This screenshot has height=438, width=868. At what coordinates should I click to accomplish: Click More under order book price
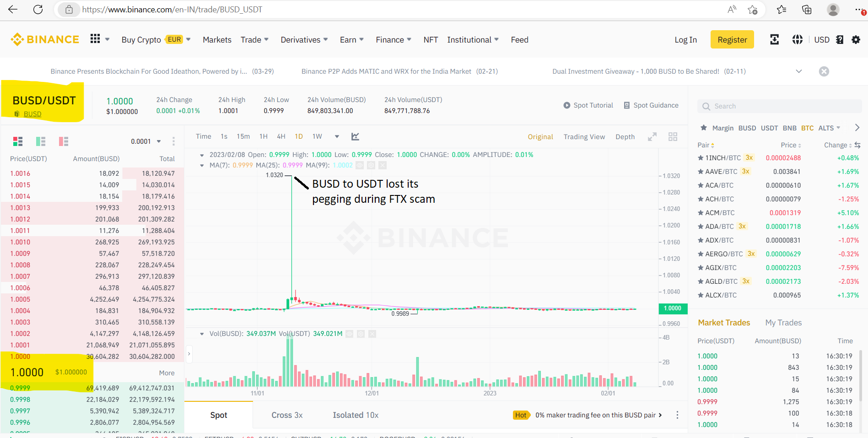(x=167, y=373)
